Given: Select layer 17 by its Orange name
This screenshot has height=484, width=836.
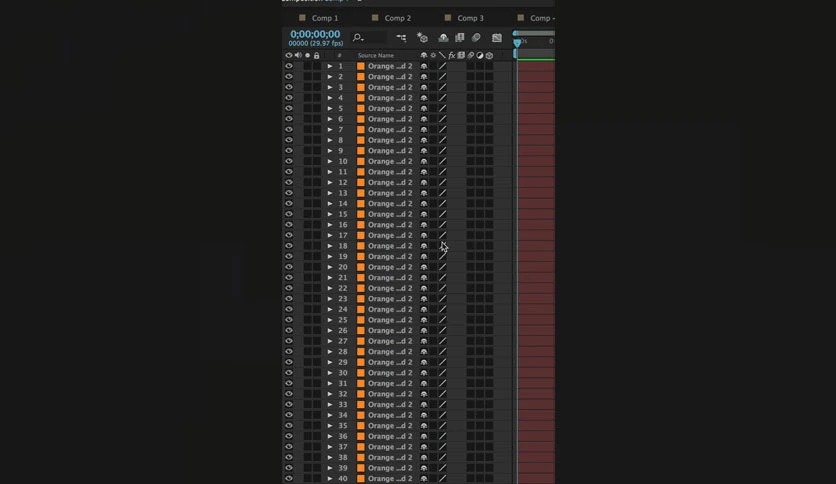Looking at the screenshot, I should click(390, 235).
